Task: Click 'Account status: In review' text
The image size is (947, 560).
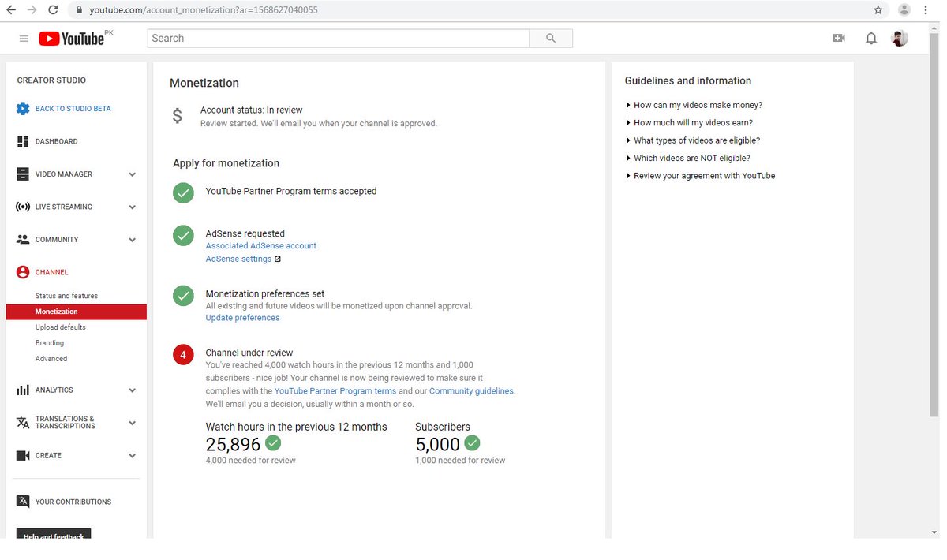Action: click(251, 110)
